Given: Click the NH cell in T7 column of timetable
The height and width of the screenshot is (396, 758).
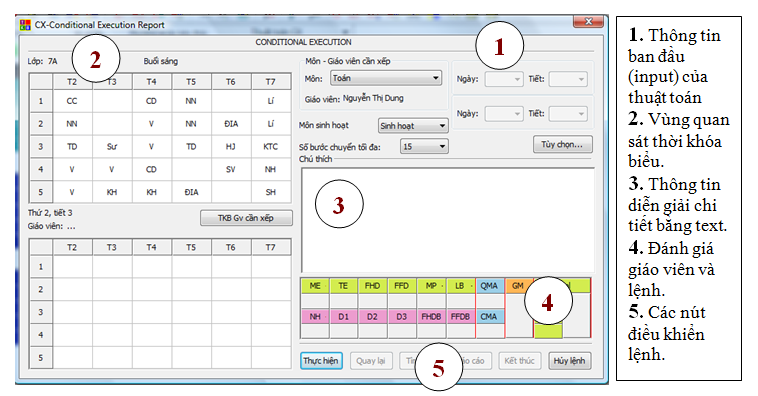Looking at the screenshot, I should click(271, 169).
